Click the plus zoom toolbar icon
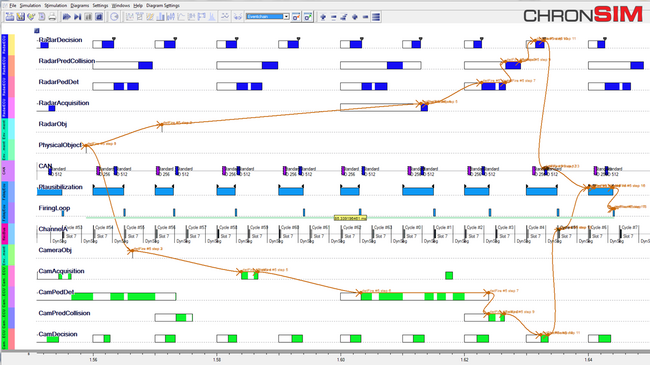The image size is (650, 365). pos(323,17)
